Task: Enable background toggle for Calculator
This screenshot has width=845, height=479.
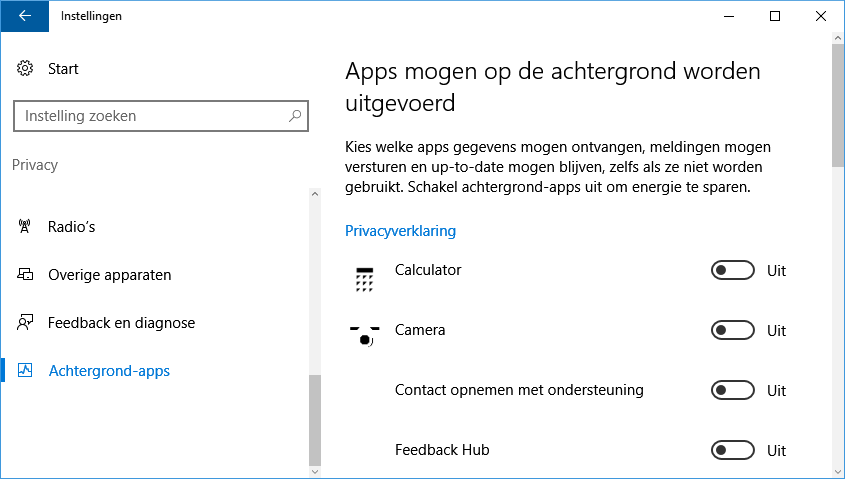Action: (732, 271)
